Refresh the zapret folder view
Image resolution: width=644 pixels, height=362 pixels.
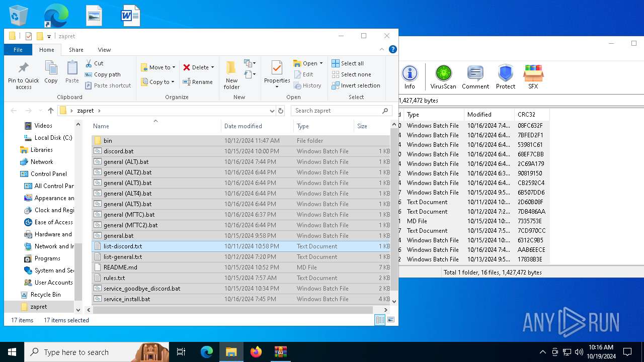(x=281, y=111)
